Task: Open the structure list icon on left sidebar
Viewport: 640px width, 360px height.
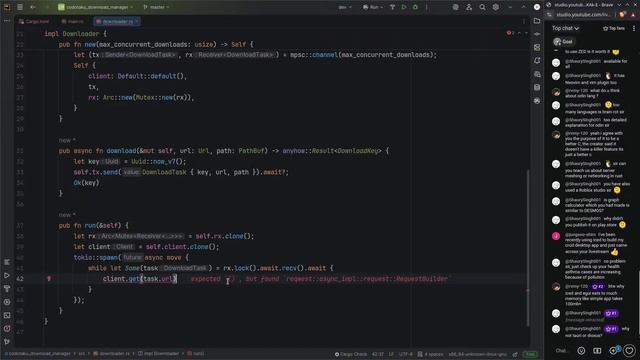Action: (x=7, y=262)
